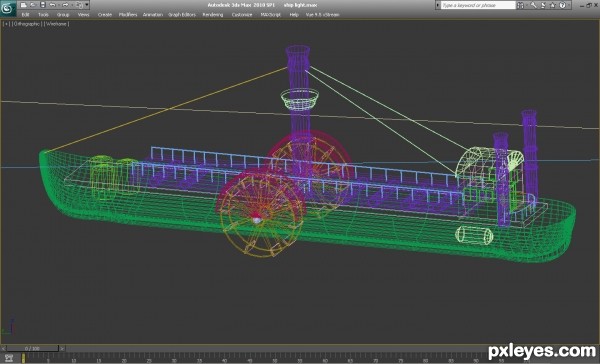The height and width of the screenshot is (364, 600).
Task: Open the Mini Curve Editor icon beside timeline
Action: click(9, 358)
